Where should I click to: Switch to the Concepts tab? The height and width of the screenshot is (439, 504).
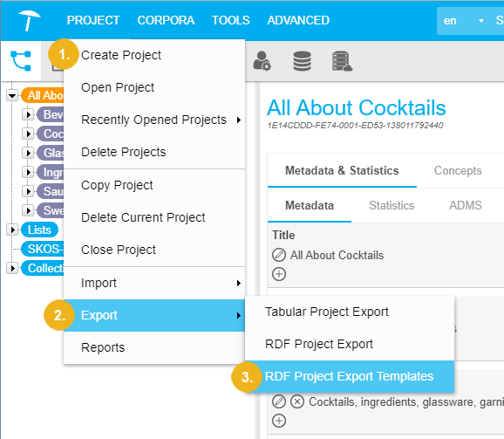pyautogui.click(x=458, y=170)
